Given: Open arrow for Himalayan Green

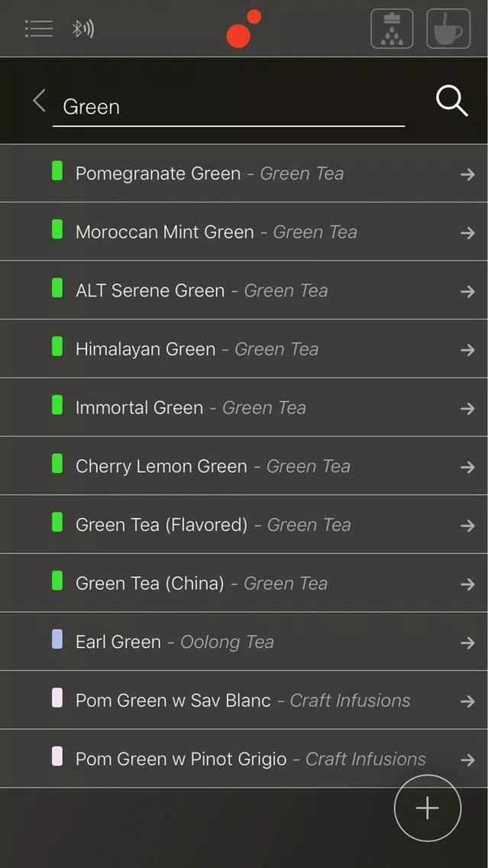Looking at the screenshot, I should pyautogui.click(x=467, y=350).
